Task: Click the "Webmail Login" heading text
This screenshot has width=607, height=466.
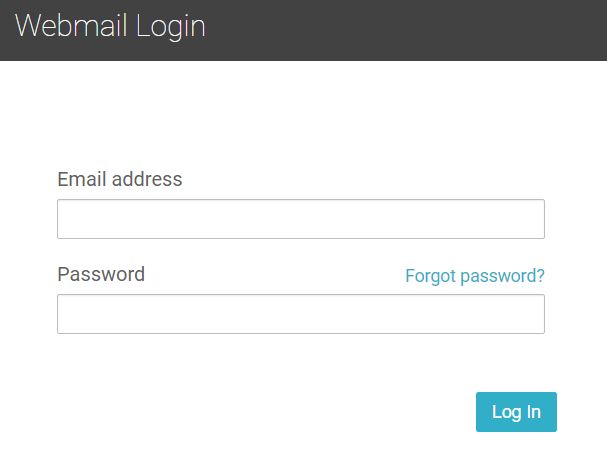Action: 110,26
